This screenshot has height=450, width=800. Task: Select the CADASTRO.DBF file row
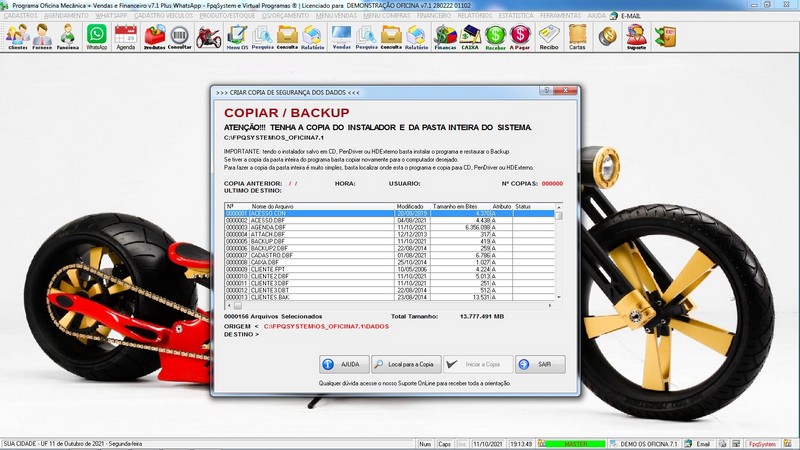pos(389,255)
